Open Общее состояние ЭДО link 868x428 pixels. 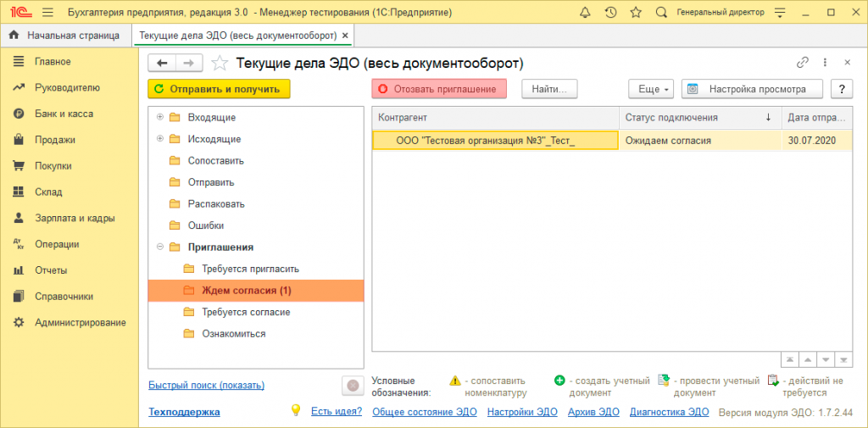tap(425, 411)
